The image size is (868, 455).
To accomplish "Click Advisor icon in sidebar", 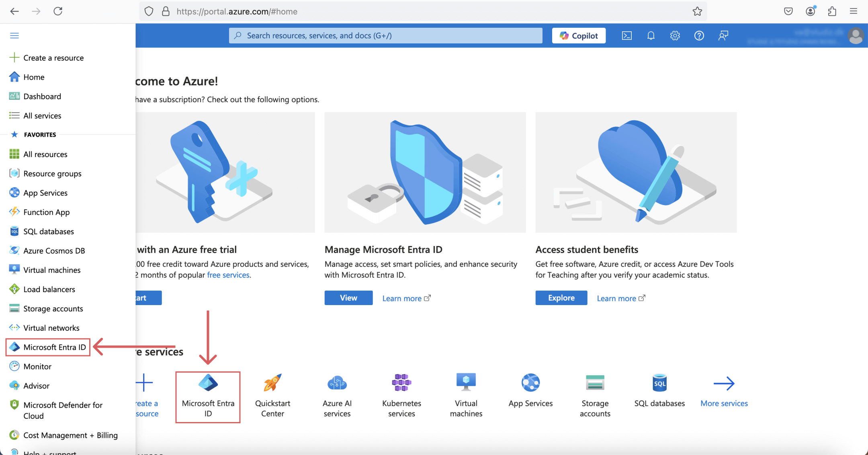I will [x=14, y=386].
